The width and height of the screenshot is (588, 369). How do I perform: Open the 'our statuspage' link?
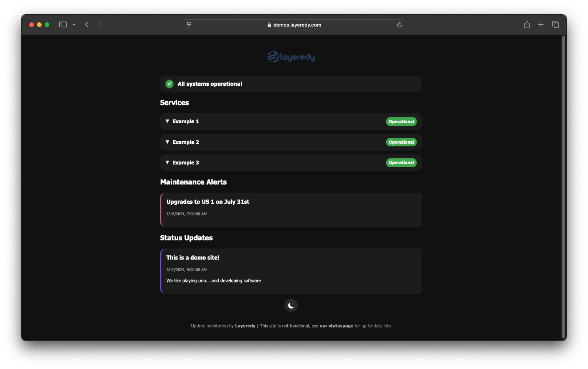coord(337,326)
